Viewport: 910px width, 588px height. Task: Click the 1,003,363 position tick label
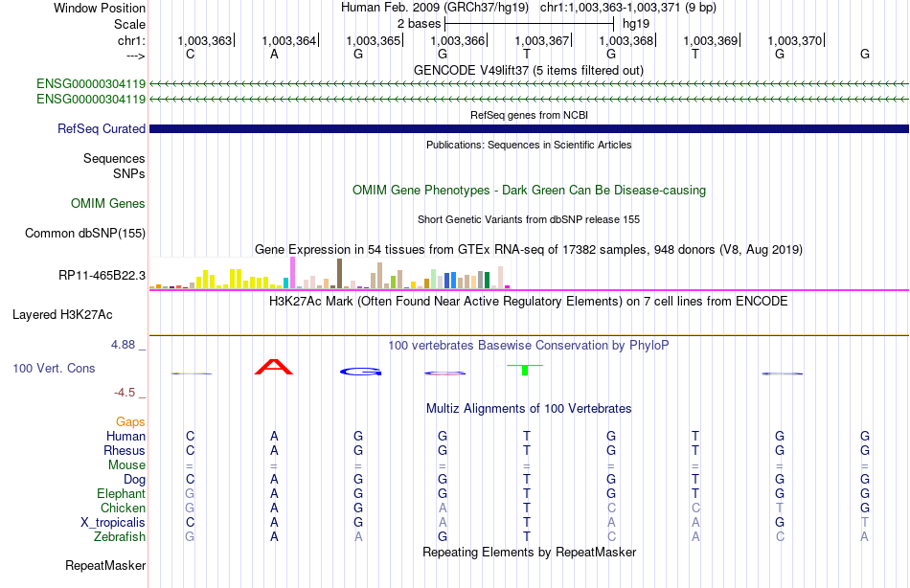tap(205, 40)
